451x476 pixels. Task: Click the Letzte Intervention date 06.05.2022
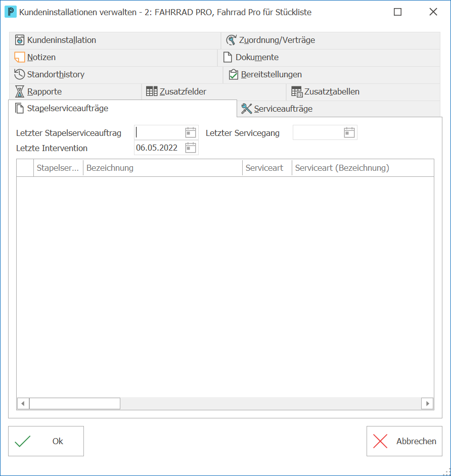point(157,148)
